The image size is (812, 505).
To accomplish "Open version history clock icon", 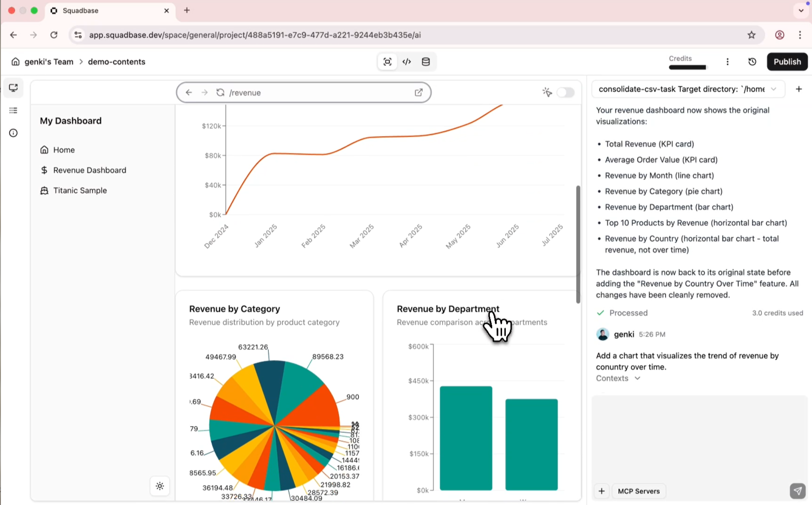I will 752,62.
